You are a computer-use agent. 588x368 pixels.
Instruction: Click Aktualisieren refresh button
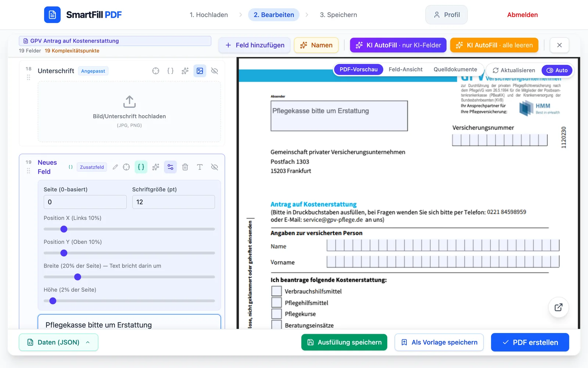[514, 70]
